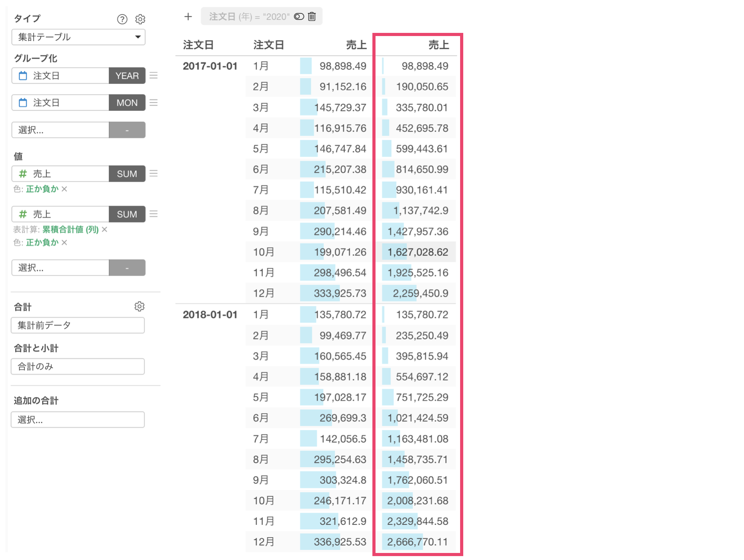Click the plus icon to add filter
Screen dimensions: 744x560
(x=188, y=16)
